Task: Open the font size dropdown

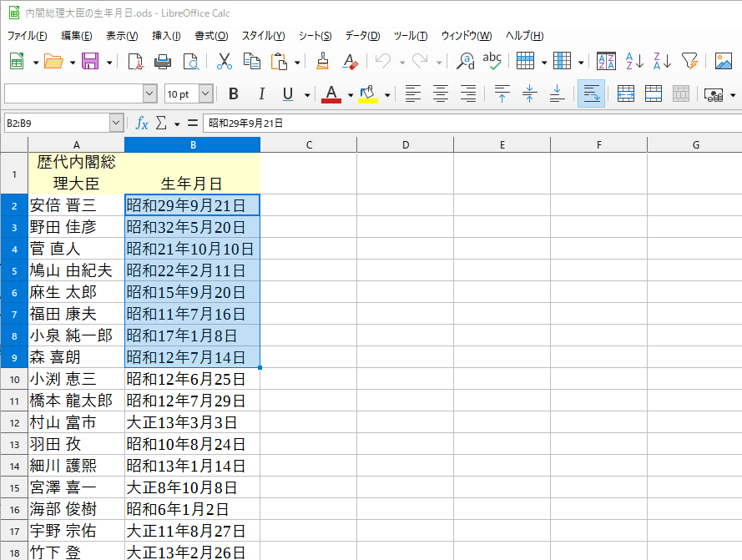Action: click(205, 93)
